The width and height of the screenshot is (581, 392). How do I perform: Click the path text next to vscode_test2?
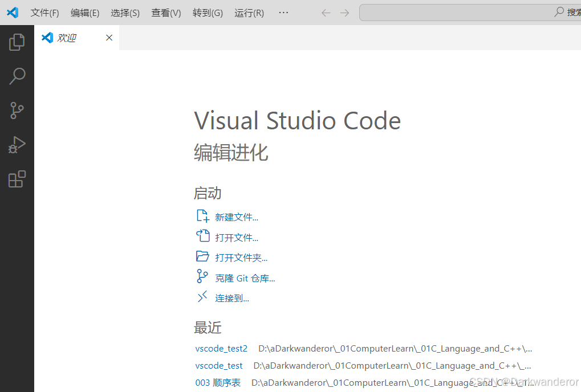tap(395, 349)
